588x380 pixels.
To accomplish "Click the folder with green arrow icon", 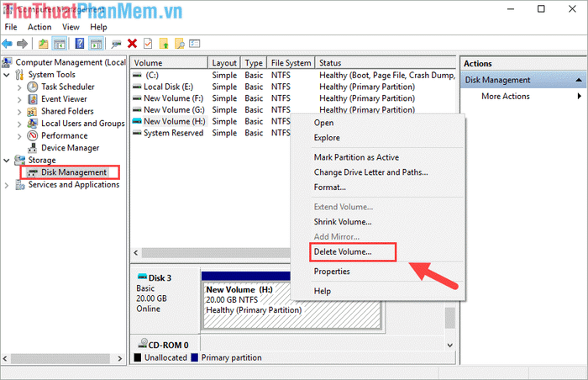I will [x=164, y=44].
